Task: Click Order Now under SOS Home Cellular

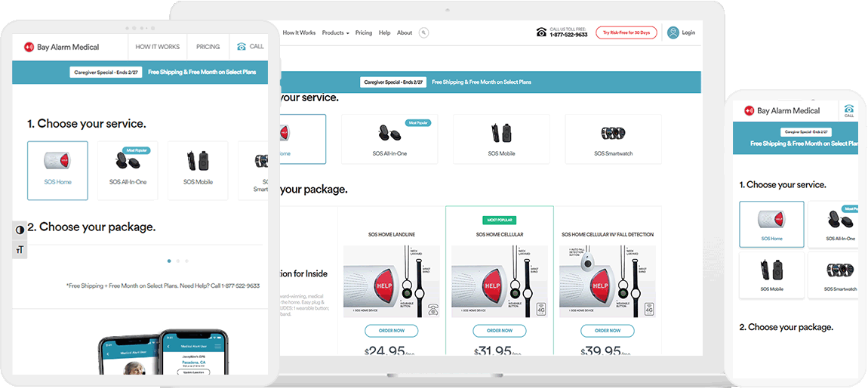Action: tap(500, 331)
